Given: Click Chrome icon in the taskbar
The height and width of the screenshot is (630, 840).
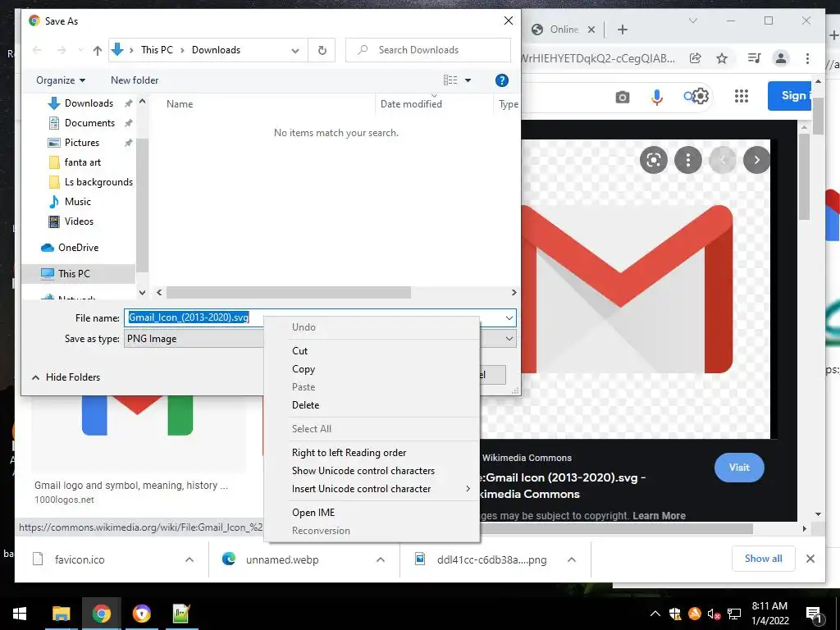Looking at the screenshot, I should pyautogui.click(x=101, y=614).
